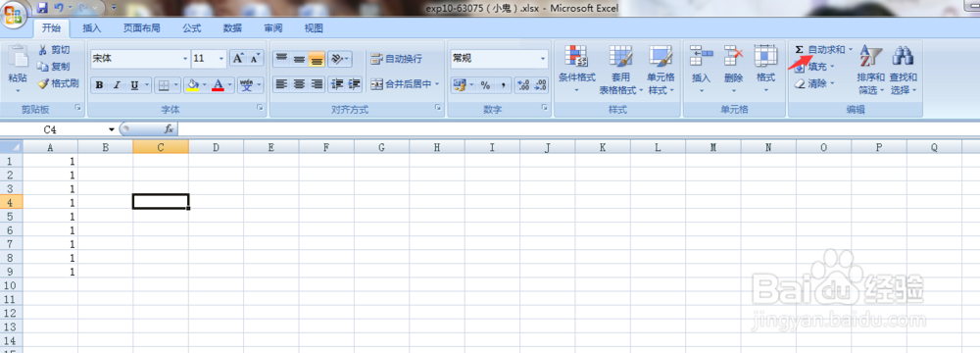The width and height of the screenshot is (980, 353).
Task: Toggle underline formatting
Action: pos(134,85)
